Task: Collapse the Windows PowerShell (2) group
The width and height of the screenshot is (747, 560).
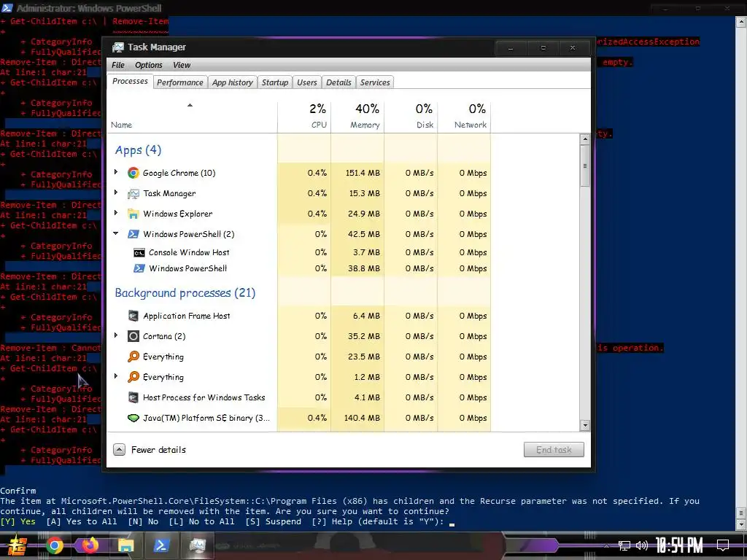Action: (116, 233)
